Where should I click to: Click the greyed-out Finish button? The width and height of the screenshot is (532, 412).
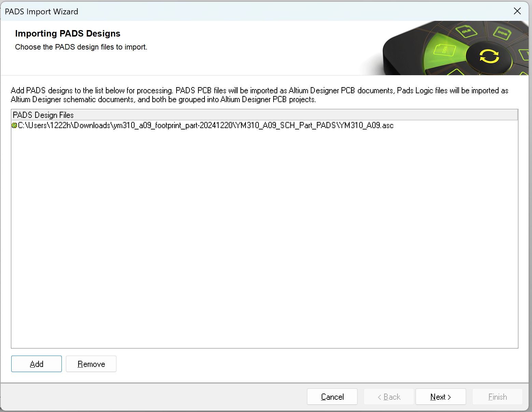point(497,397)
